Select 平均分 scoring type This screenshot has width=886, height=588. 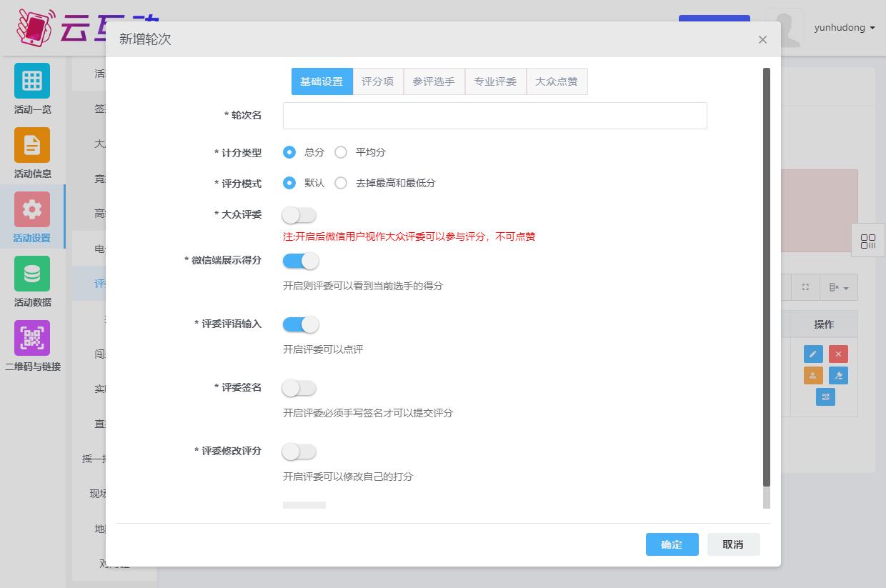[x=342, y=152]
